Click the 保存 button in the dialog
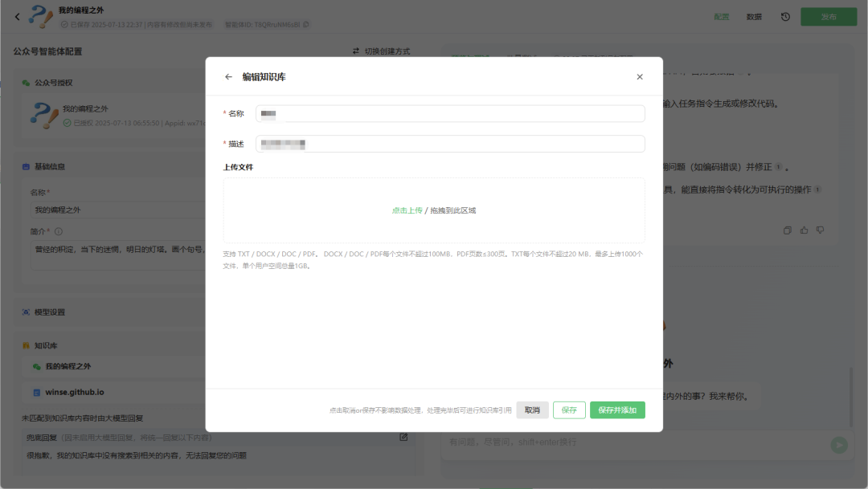The width and height of the screenshot is (868, 489). coord(569,410)
